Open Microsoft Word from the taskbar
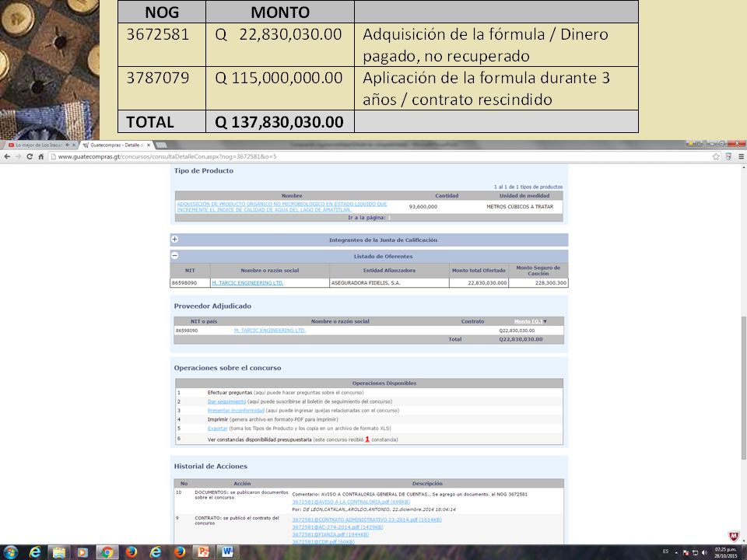The height and width of the screenshot is (560, 747). tap(227, 552)
